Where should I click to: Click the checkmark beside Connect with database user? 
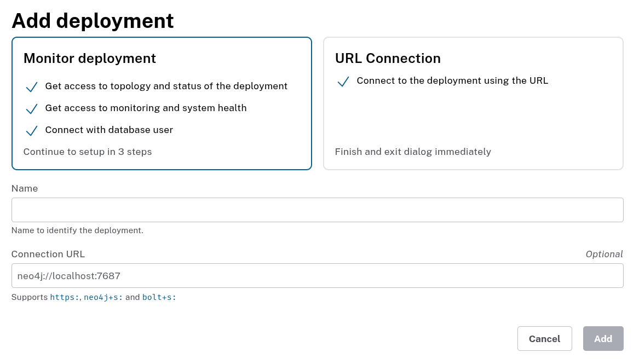[x=32, y=130]
